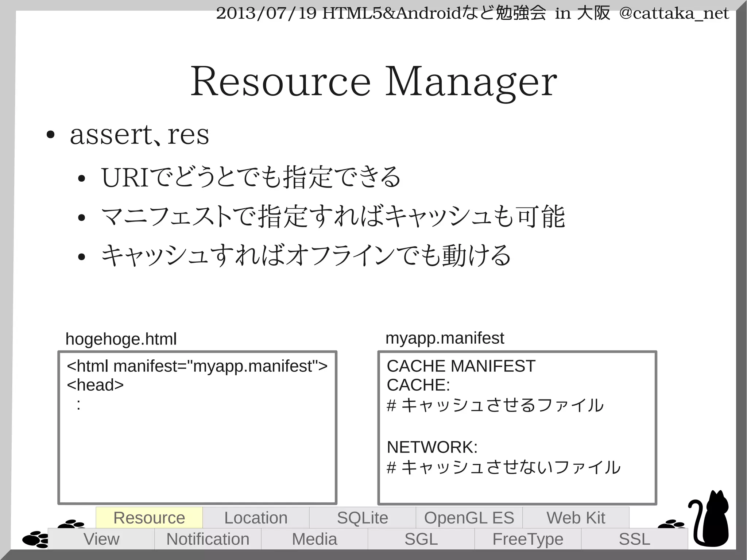The height and width of the screenshot is (560, 747).
Task: Open the Location tab
Action: pos(256,517)
